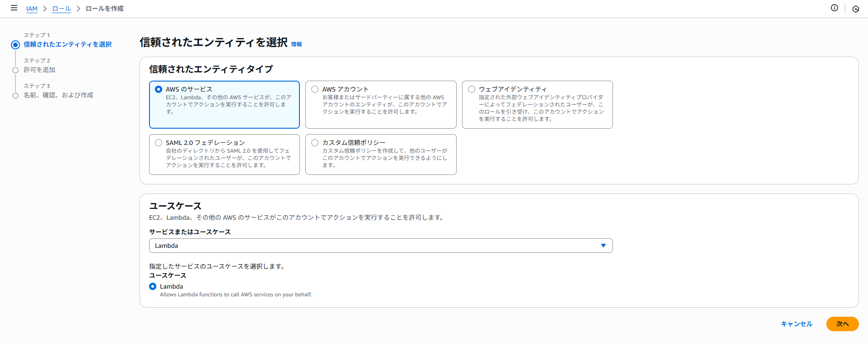
Task: Click the IAM breadcrumb link
Action: click(x=32, y=9)
